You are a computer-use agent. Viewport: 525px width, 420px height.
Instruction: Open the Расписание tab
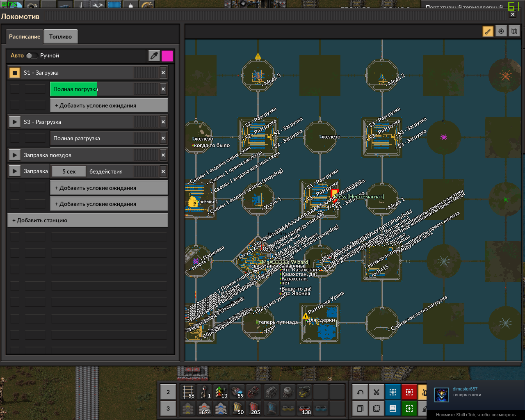pyautogui.click(x=25, y=37)
